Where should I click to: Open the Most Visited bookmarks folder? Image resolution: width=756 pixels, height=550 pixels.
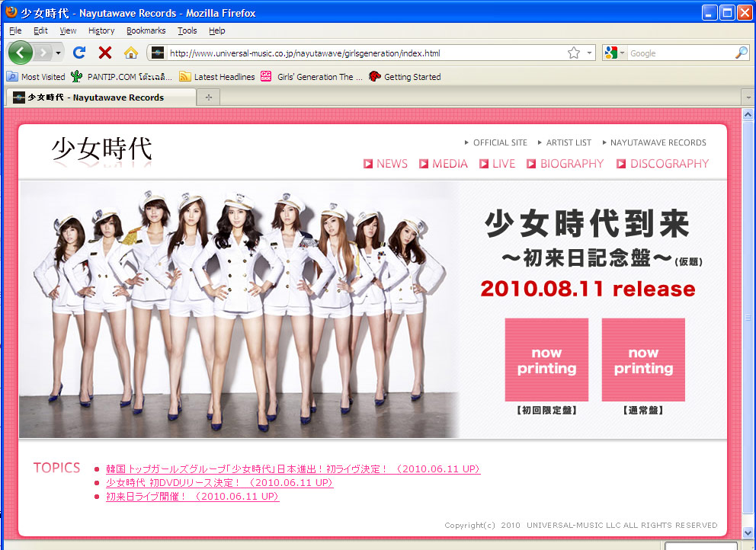coord(36,77)
